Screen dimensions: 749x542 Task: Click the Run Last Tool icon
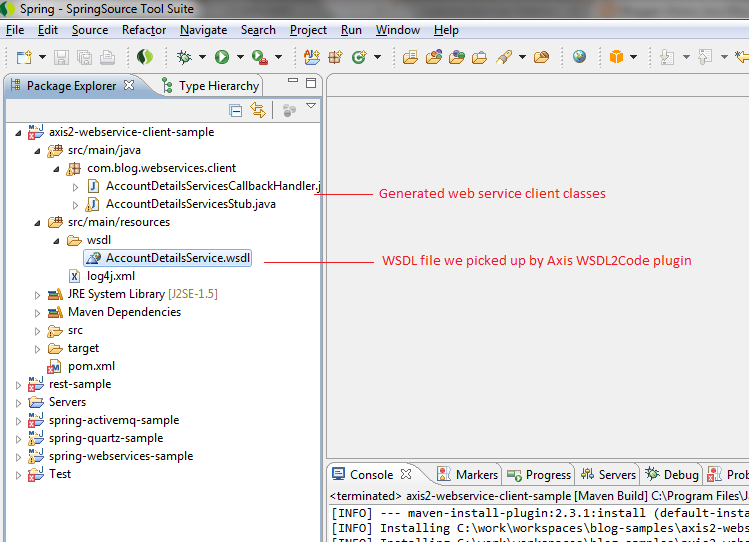(x=260, y=57)
